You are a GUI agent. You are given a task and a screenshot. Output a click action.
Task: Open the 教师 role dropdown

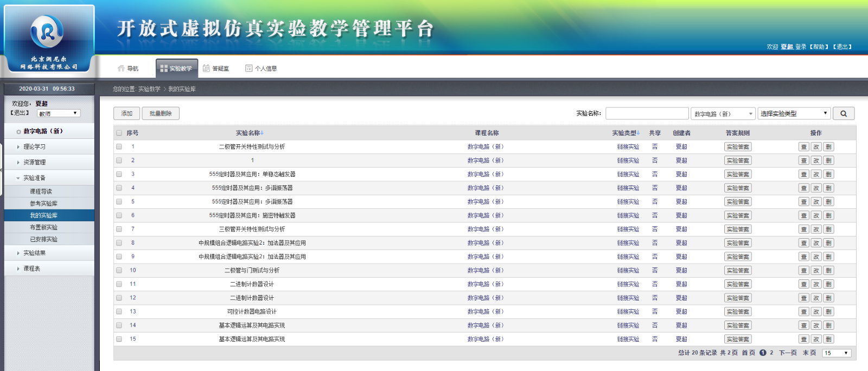tap(59, 113)
